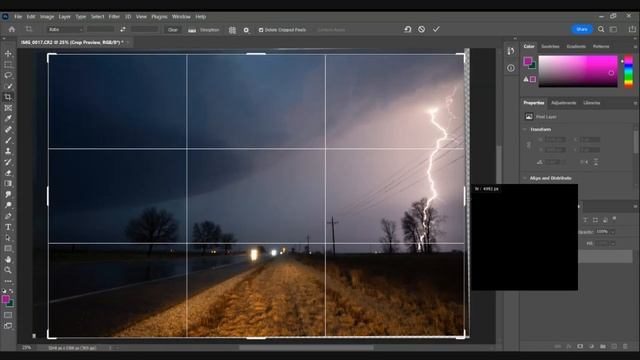Switch to the Libraries tab
The width and height of the screenshot is (640, 360).
(591, 103)
